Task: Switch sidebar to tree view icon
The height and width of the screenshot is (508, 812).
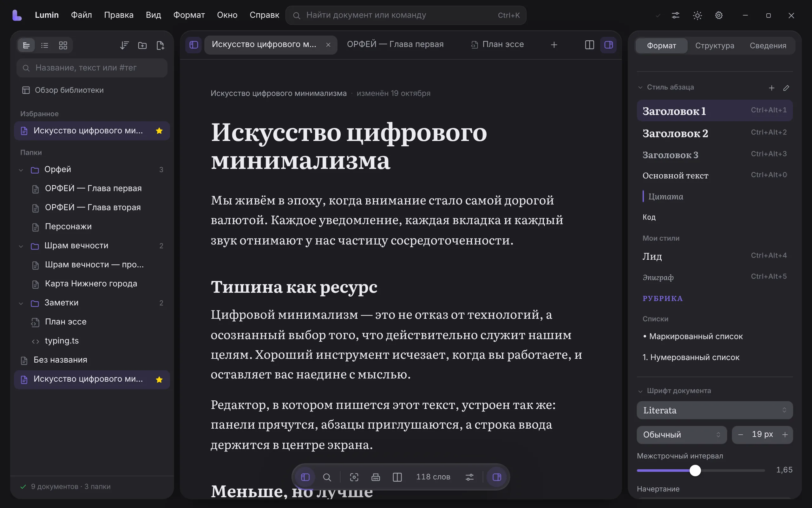Action: click(26, 45)
